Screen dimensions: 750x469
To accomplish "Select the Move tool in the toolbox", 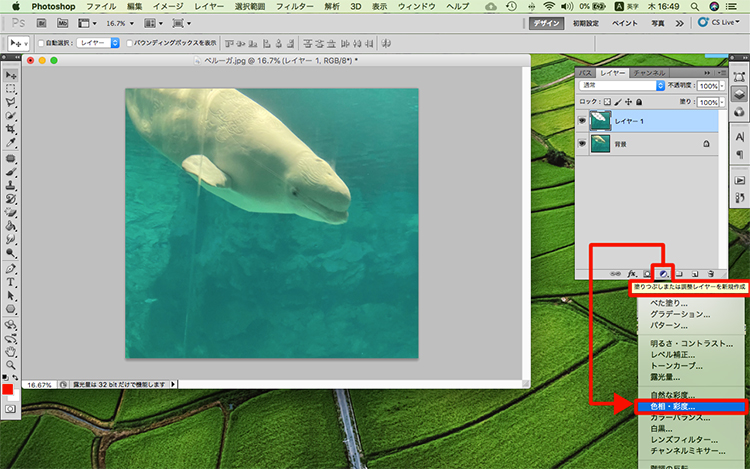I will click(11, 75).
